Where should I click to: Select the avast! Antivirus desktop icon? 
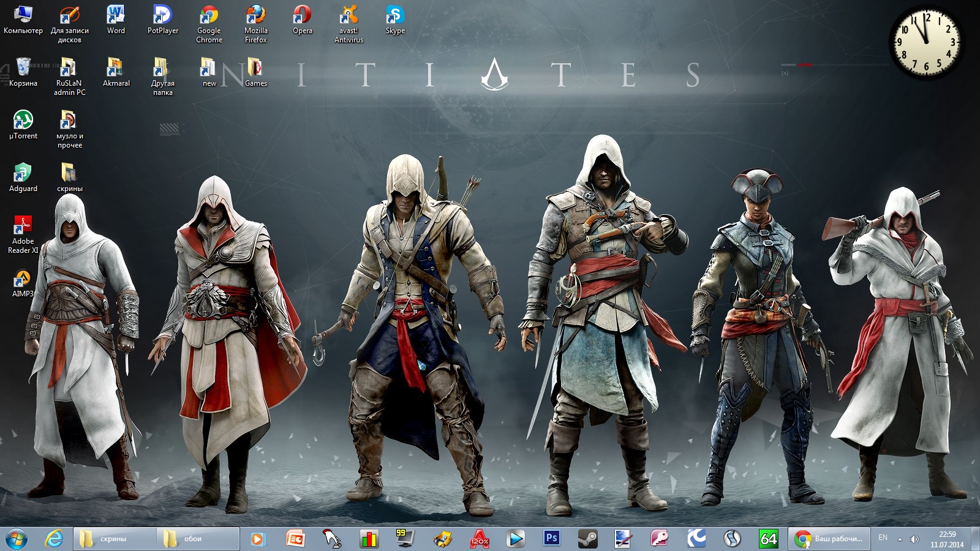click(349, 24)
